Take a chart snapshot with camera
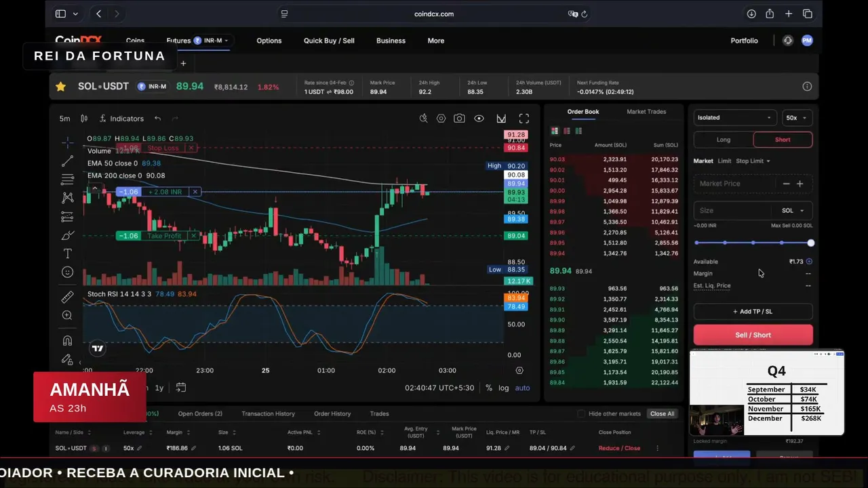 point(459,119)
